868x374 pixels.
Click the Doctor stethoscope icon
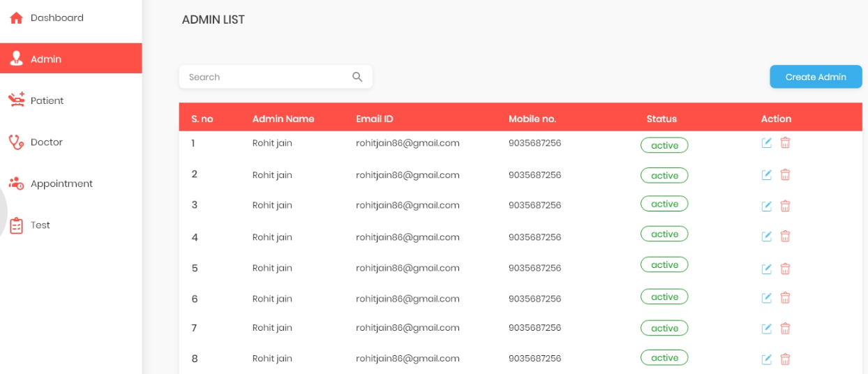click(x=16, y=142)
